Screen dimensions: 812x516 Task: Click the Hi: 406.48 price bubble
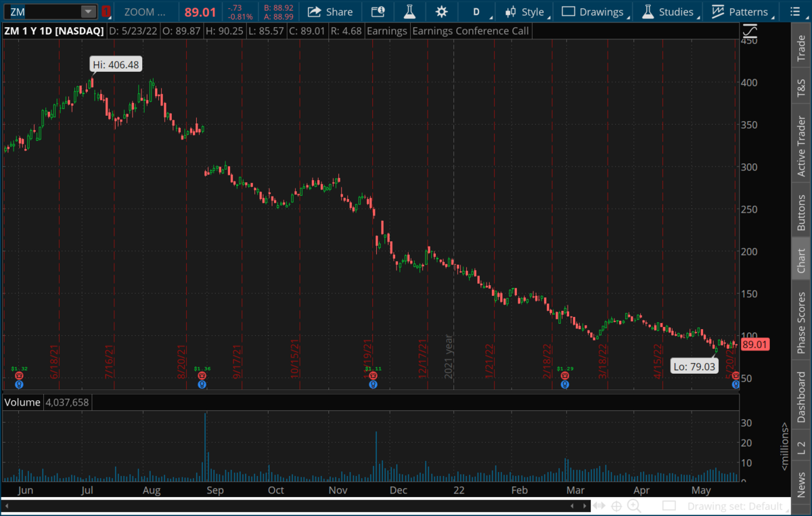pyautogui.click(x=117, y=65)
